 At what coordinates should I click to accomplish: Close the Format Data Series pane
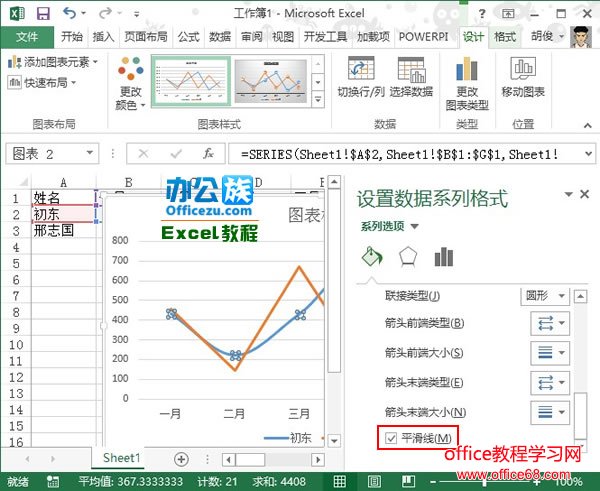pyautogui.click(x=585, y=194)
